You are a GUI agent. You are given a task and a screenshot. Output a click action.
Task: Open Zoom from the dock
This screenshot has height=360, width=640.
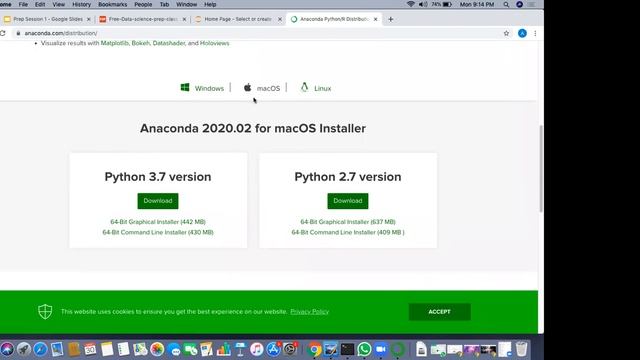(381, 349)
